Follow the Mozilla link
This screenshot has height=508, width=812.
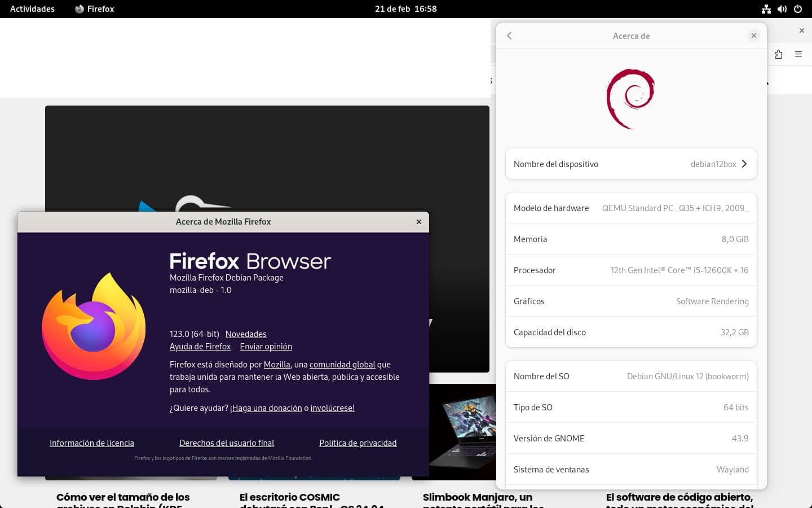277,365
